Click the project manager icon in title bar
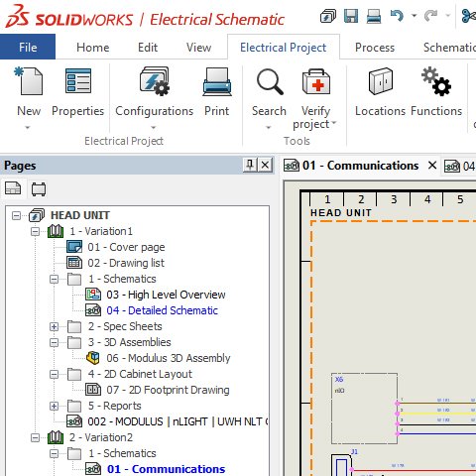Screen dimensions: 476x476 tap(328, 16)
